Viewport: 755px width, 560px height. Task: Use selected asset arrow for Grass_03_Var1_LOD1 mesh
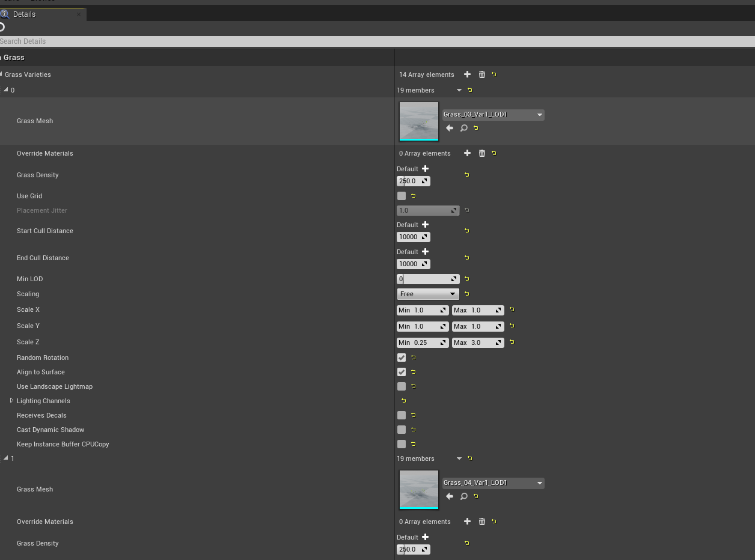click(x=450, y=128)
